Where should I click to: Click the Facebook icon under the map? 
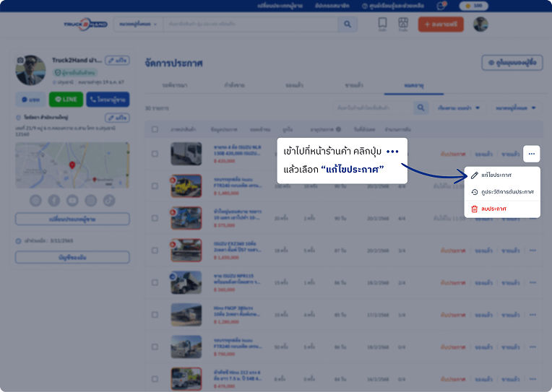click(54, 200)
